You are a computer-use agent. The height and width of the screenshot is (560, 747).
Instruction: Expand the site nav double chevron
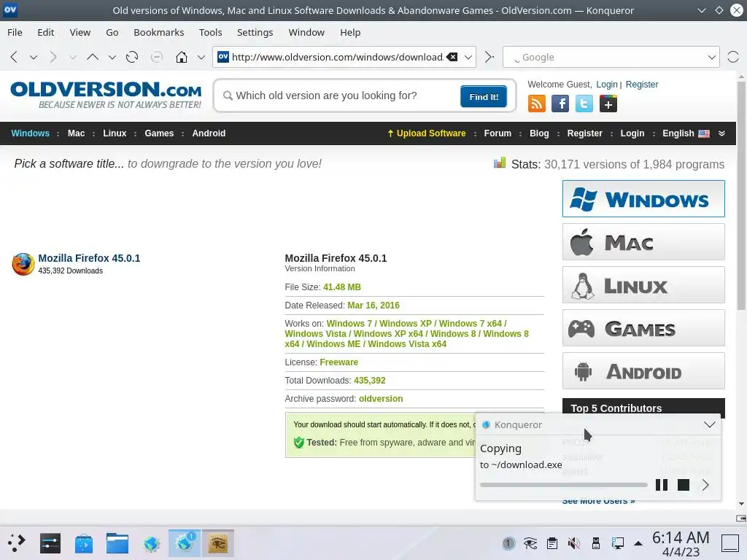tap(721, 133)
